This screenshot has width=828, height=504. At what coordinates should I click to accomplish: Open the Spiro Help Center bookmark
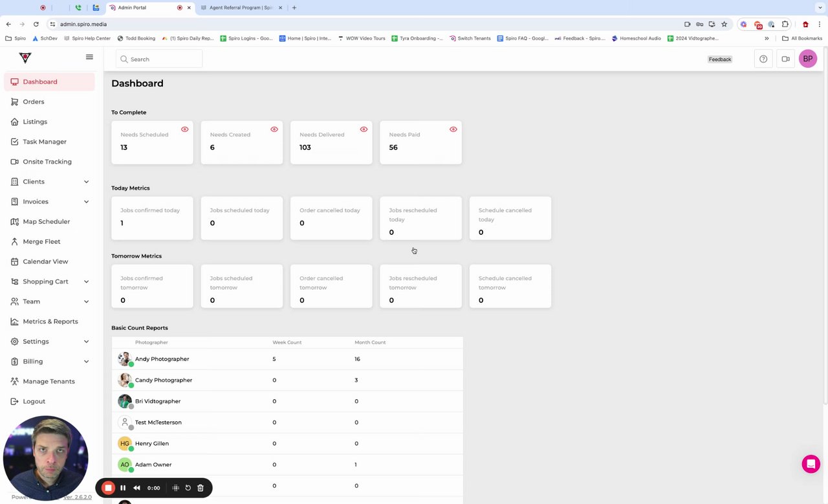point(87,38)
